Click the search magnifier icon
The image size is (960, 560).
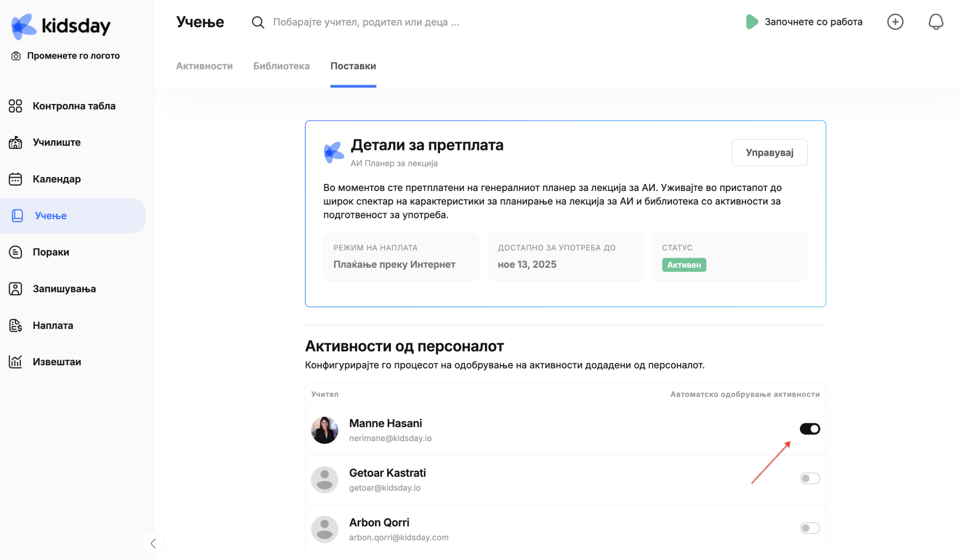click(258, 22)
